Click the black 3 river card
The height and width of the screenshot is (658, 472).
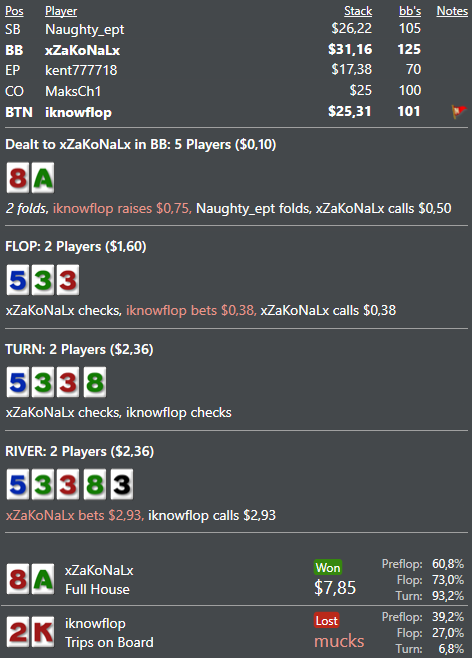122,484
